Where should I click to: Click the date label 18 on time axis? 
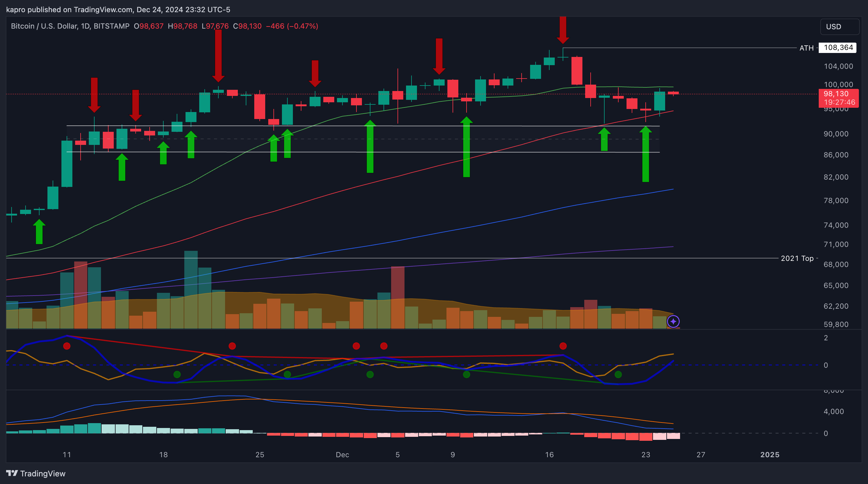163,455
